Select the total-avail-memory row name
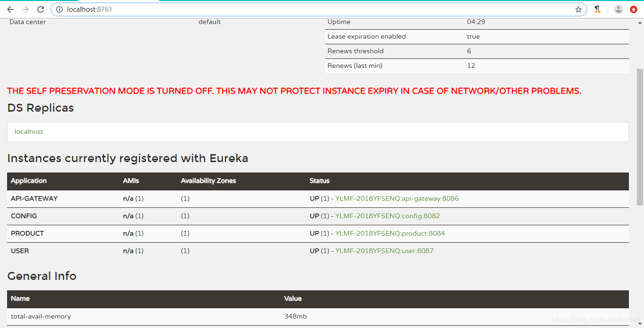Screen dimensions: 644x328 point(41,316)
